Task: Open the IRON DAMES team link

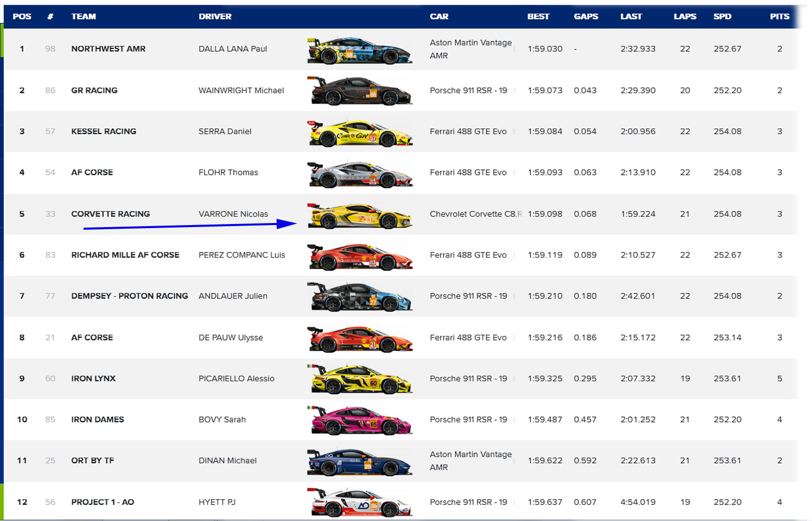Action: [97, 420]
